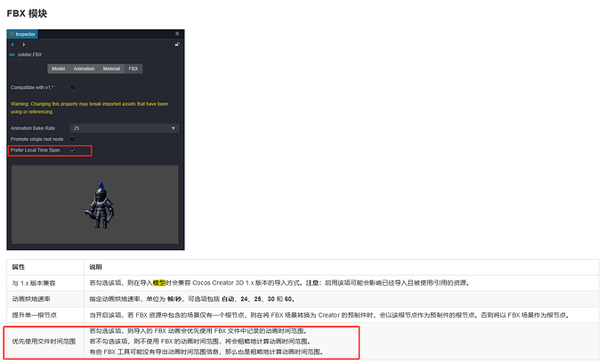Click the Promote single root node label
Image resolution: width=614 pixels, height=364 pixels.
pyautogui.click(x=36, y=139)
